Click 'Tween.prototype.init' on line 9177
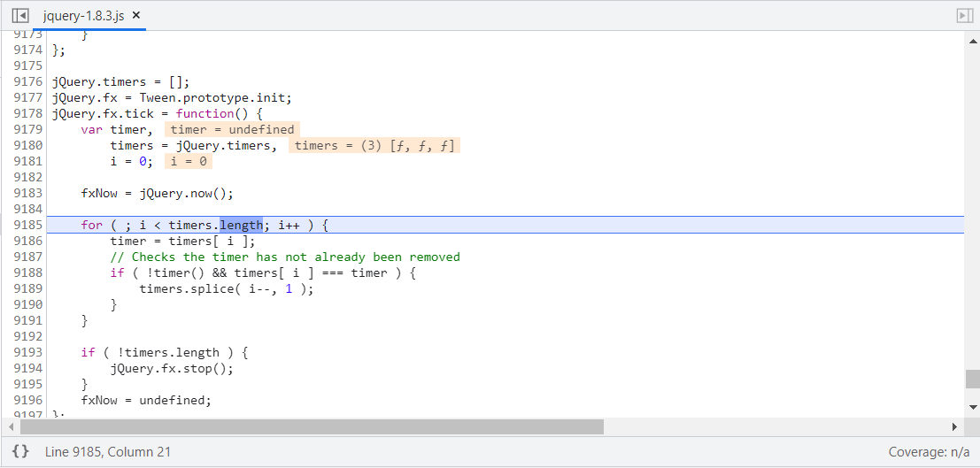 coord(212,98)
